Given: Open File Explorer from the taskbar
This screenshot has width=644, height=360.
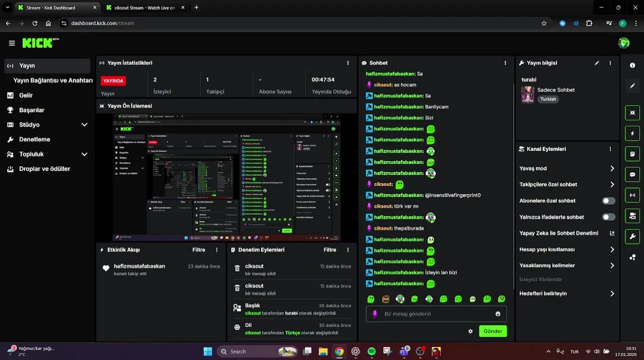Looking at the screenshot, I should pyautogui.click(x=323, y=351).
